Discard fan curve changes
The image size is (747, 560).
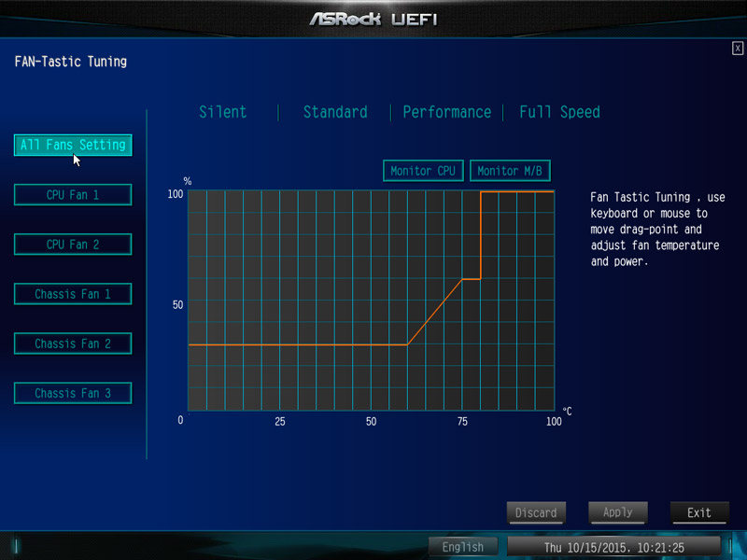[x=536, y=512]
